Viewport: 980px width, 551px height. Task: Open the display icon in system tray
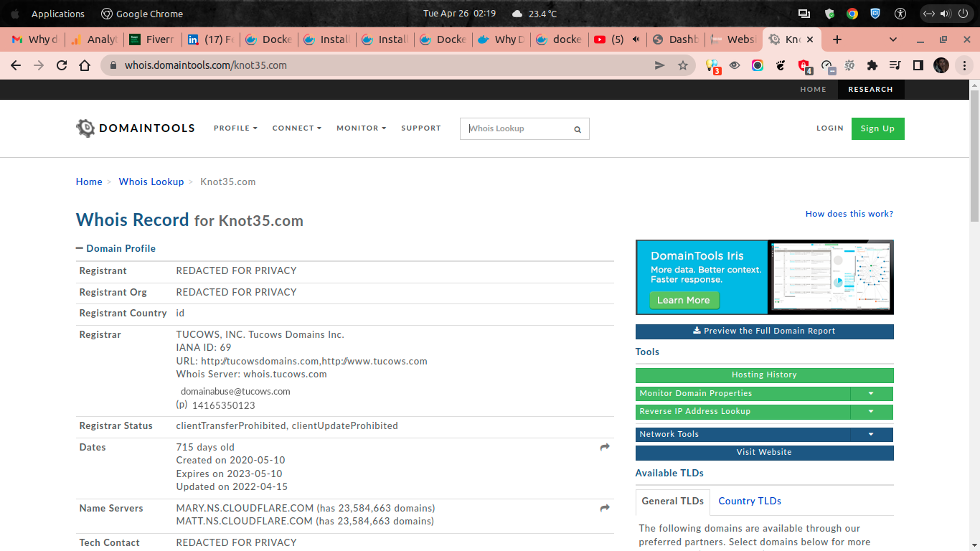(804, 14)
